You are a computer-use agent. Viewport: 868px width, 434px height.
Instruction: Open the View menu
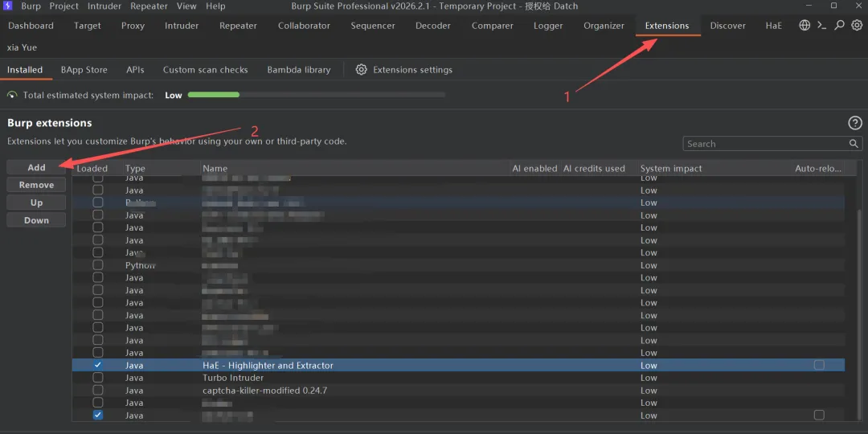(187, 6)
